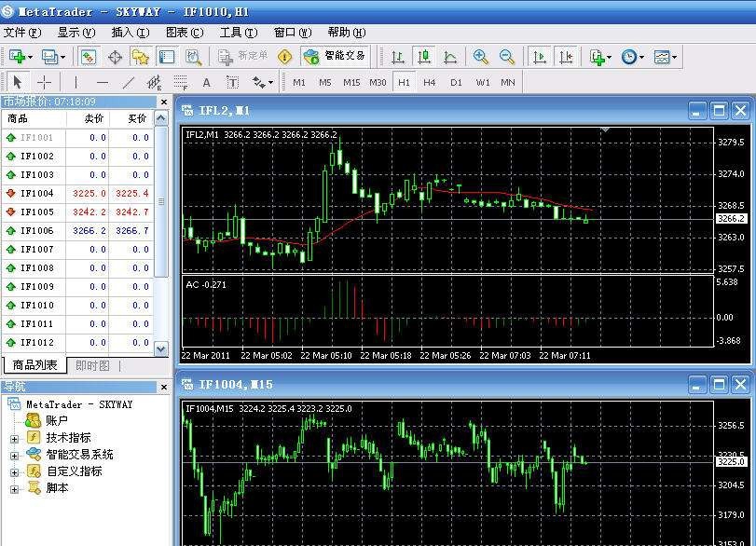Open the periodicity clock dropdown arrow
The height and width of the screenshot is (546, 756).
(641, 58)
